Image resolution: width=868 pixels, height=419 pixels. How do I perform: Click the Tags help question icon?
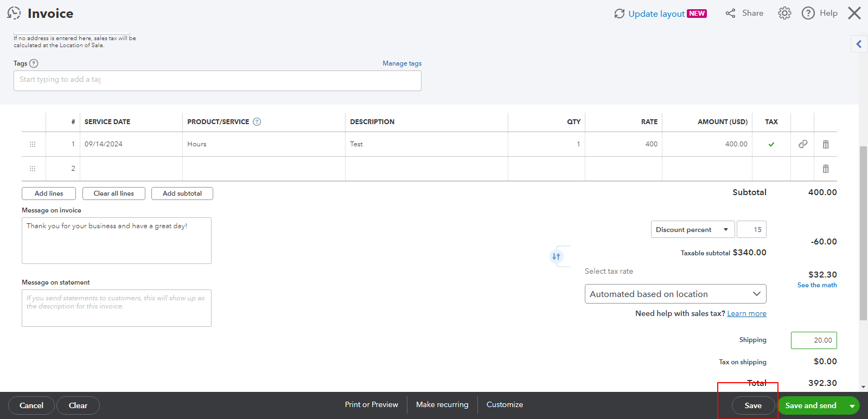(34, 63)
